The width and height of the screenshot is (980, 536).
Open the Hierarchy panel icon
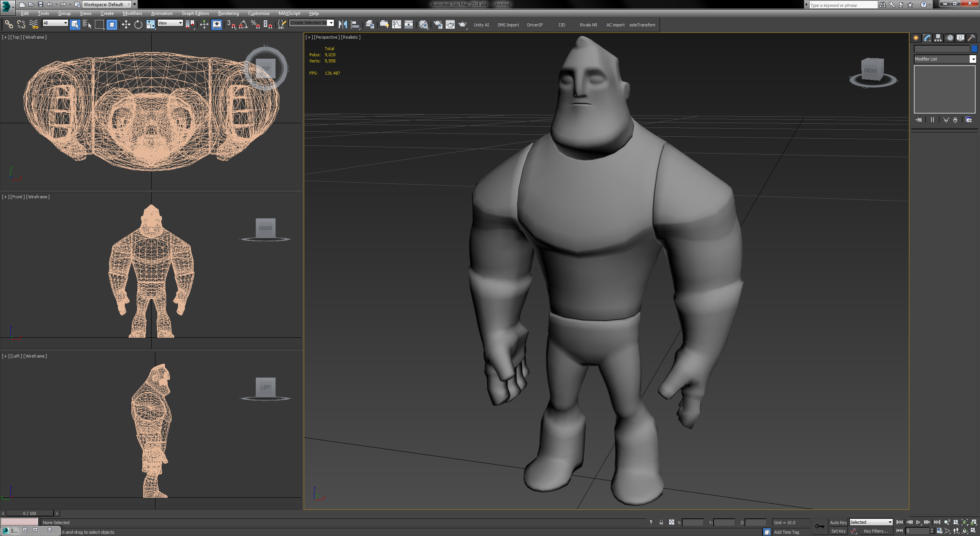pos(938,38)
